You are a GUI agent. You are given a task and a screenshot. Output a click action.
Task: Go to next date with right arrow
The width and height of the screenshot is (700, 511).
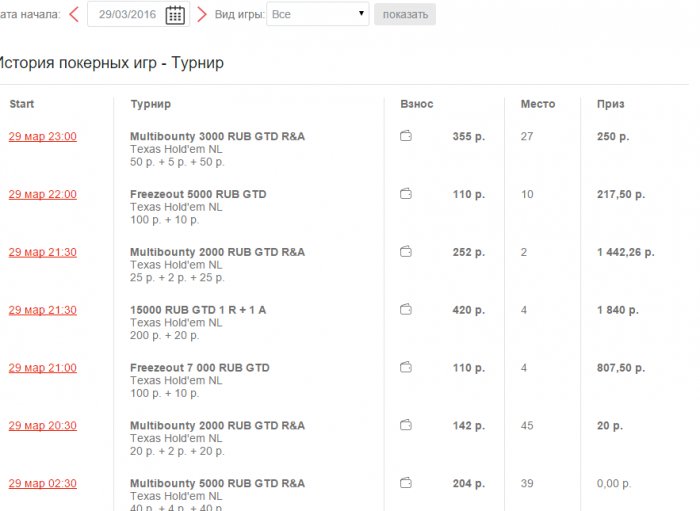click(202, 14)
